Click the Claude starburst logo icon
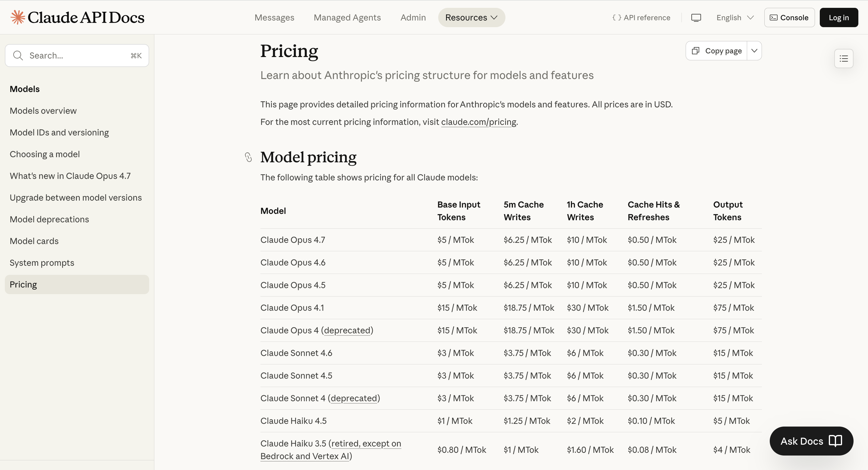 18,17
